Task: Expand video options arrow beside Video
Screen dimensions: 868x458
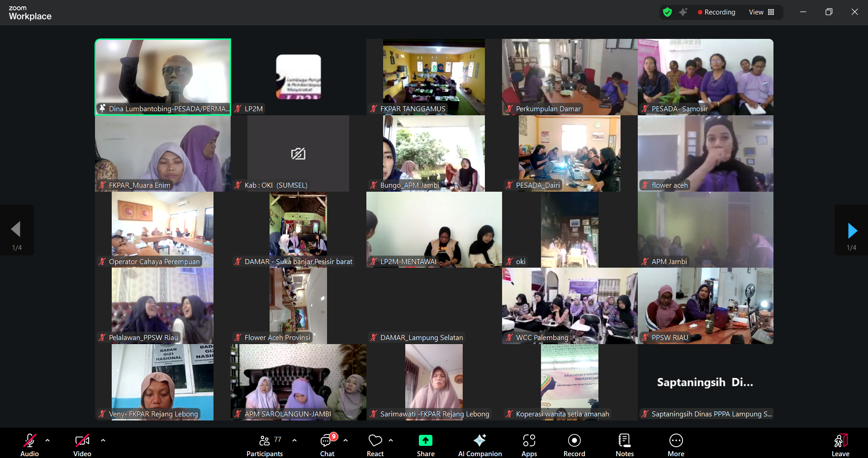Action: 103,440
